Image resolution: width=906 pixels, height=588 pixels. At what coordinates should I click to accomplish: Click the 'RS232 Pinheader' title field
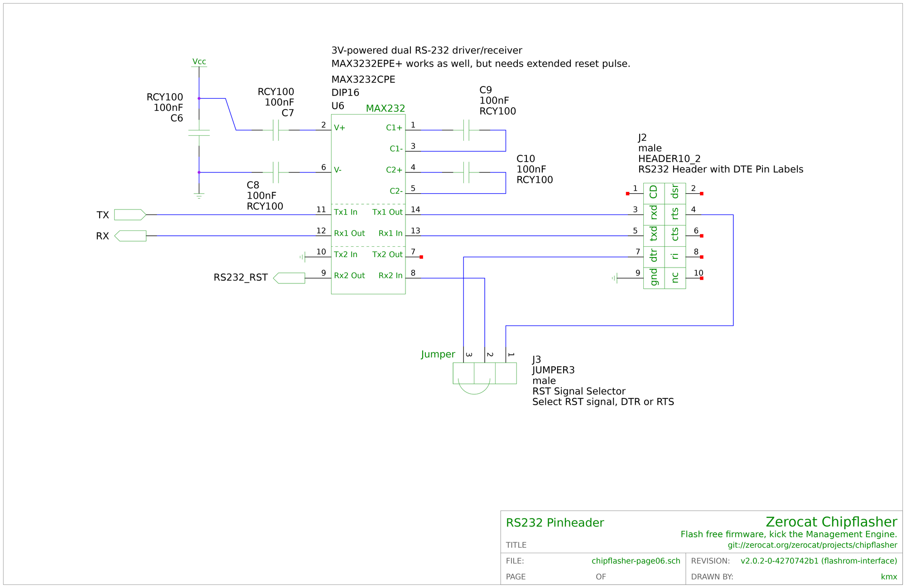tap(555, 523)
